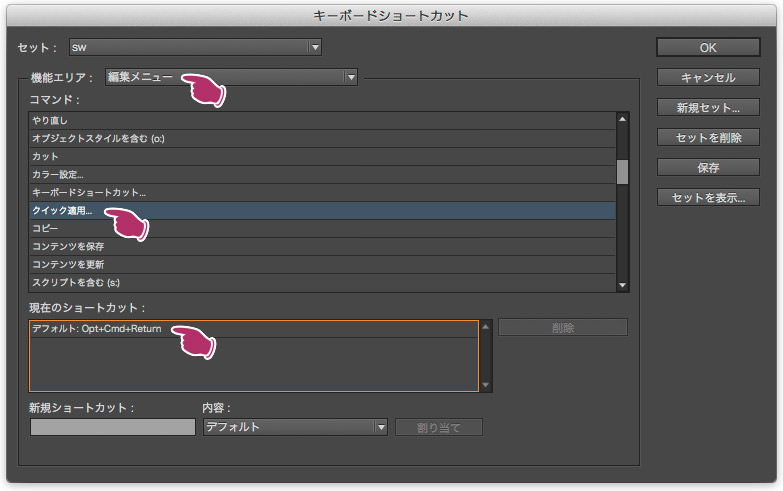
Task: Click the command list scroll up arrow
Action: click(x=622, y=119)
